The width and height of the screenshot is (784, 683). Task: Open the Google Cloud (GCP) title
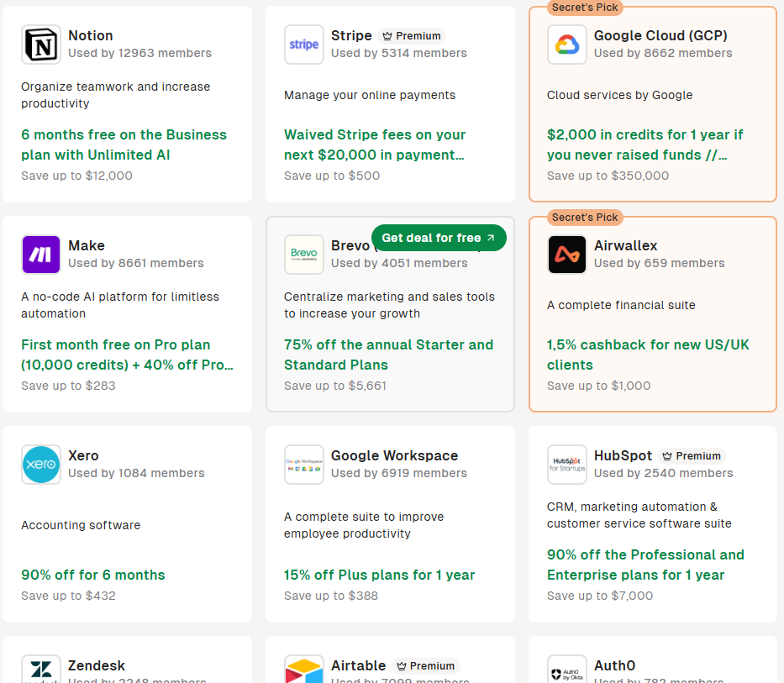pos(660,35)
